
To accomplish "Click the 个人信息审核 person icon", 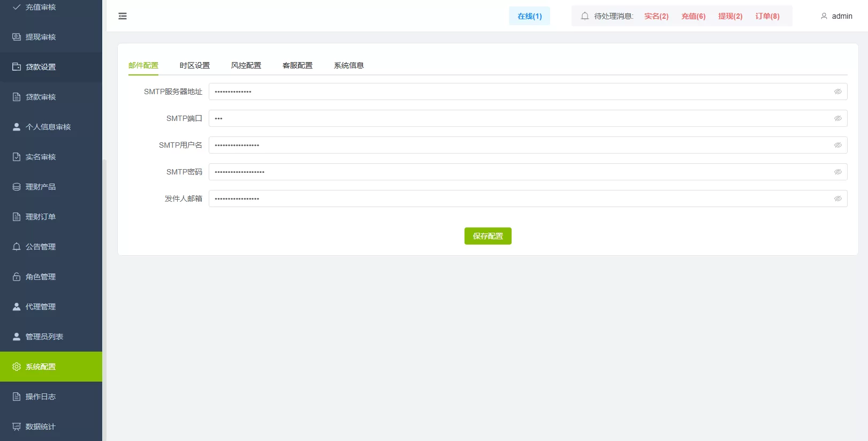I will coord(17,127).
